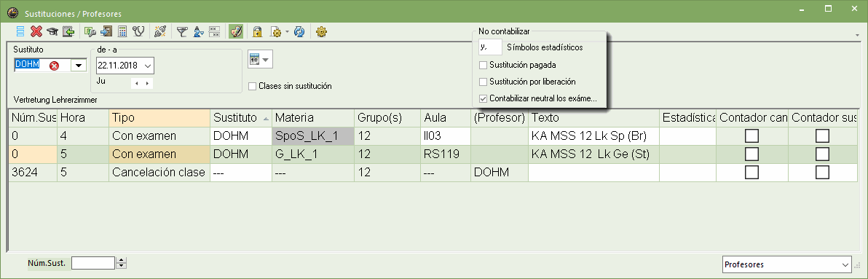Check the Sustitución pagada checkbox

coord(484,65)
